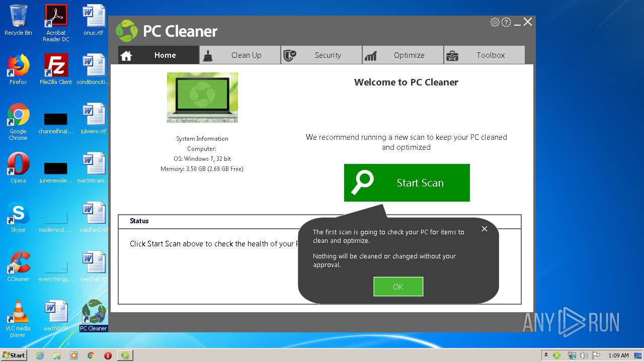Viewport: 644px width, 362px height.
Task: Open the help question mark icon
Action: pyautogui.click(x=506, y=22)
